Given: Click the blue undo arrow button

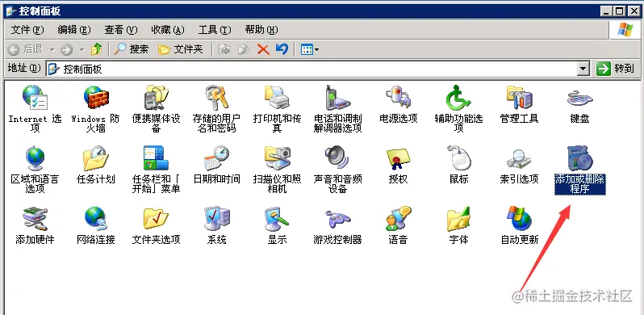Looking at the screenshot, I should coord(282,49).
